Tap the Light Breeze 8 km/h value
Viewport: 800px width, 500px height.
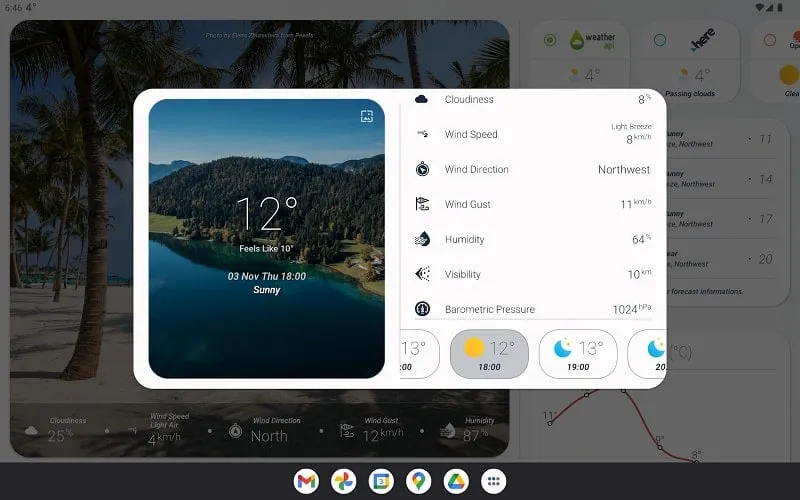point(632,134)
